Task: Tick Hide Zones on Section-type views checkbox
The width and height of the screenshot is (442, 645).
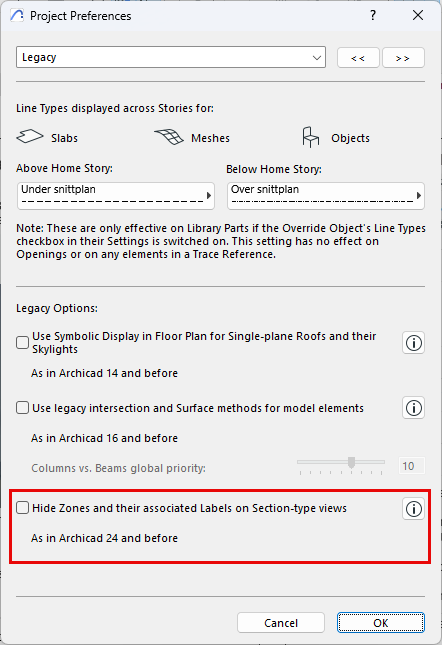Action: point(22,508)
